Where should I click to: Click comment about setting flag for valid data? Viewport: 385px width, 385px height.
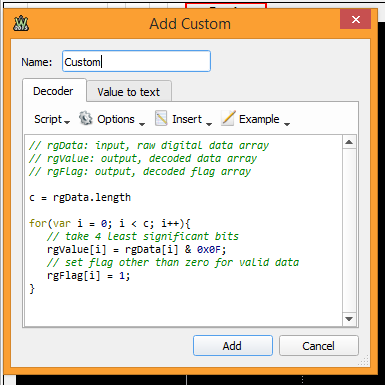173,262
